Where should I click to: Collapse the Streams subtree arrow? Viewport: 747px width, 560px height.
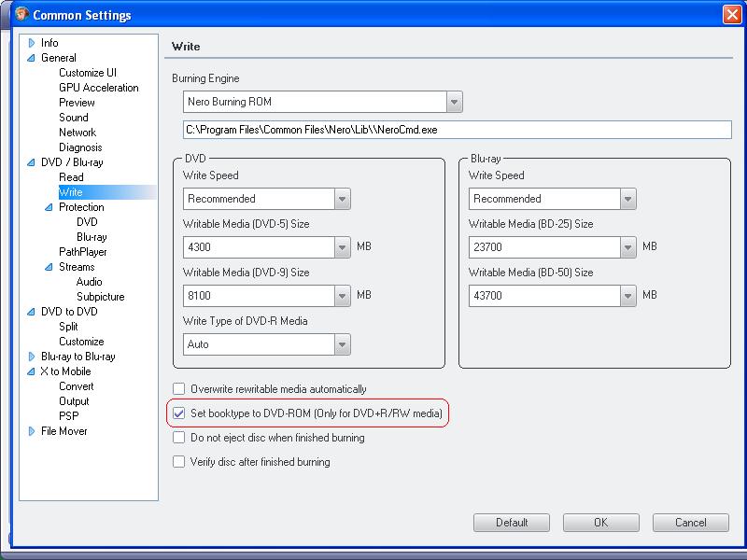(49, 267)
